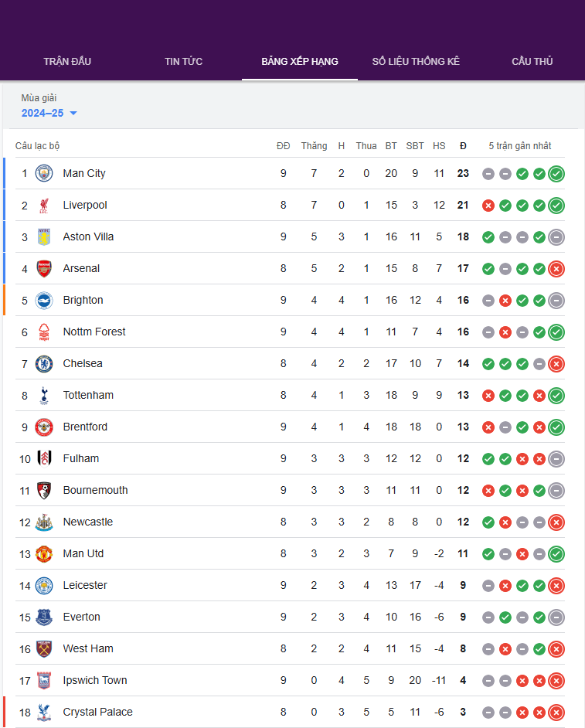Open the Nottm Forest team link
This screenshot has width=585, height=728.
click(x=94, y=332)
